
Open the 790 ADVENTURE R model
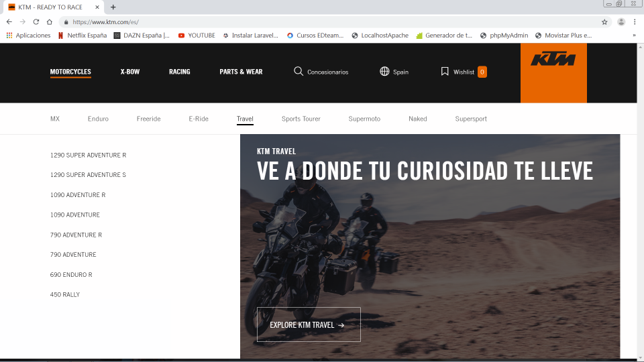(76, 235)
